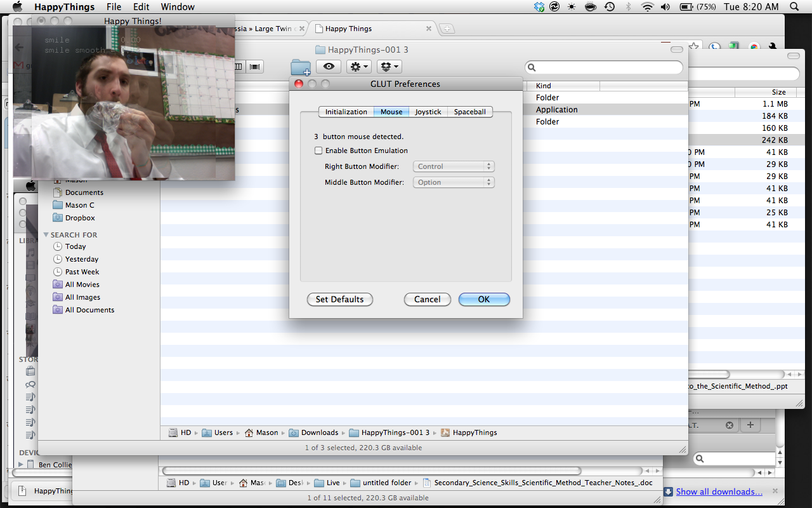
Task: Open the gear Action menu in Finder
Action: tap(358, 67)
